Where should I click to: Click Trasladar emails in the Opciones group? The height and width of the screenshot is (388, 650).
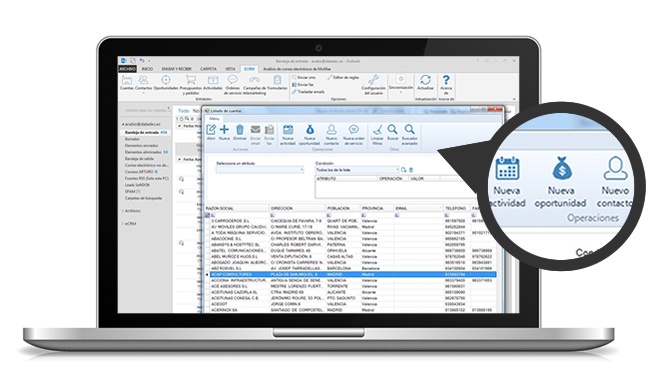(308, 92)
